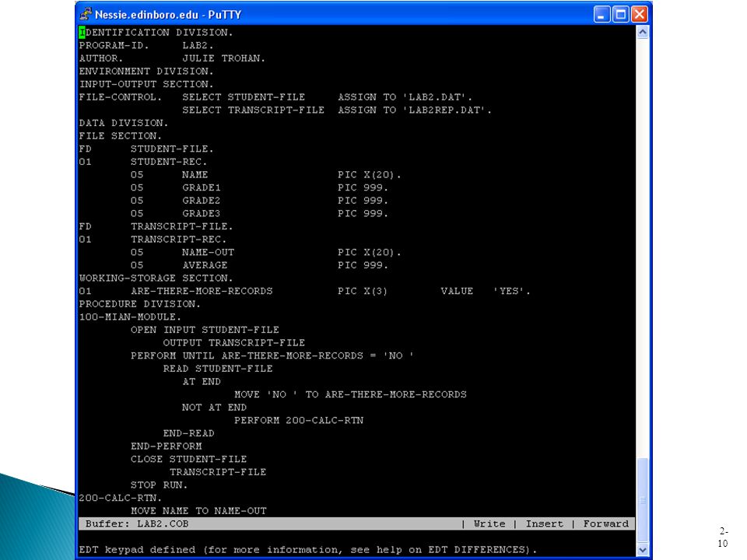Click the 'PROCEDURE DIVISION.' line

pyautogui.click(x=139, y=304)
